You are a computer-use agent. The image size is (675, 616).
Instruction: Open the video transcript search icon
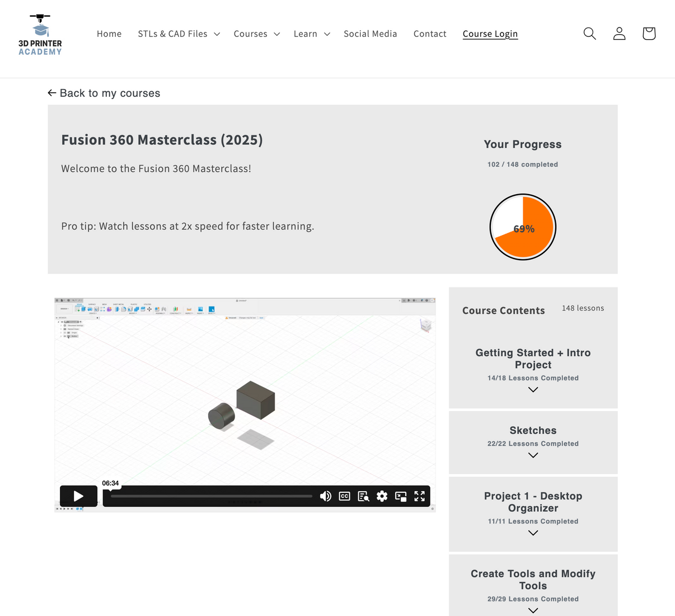[363, 496]
